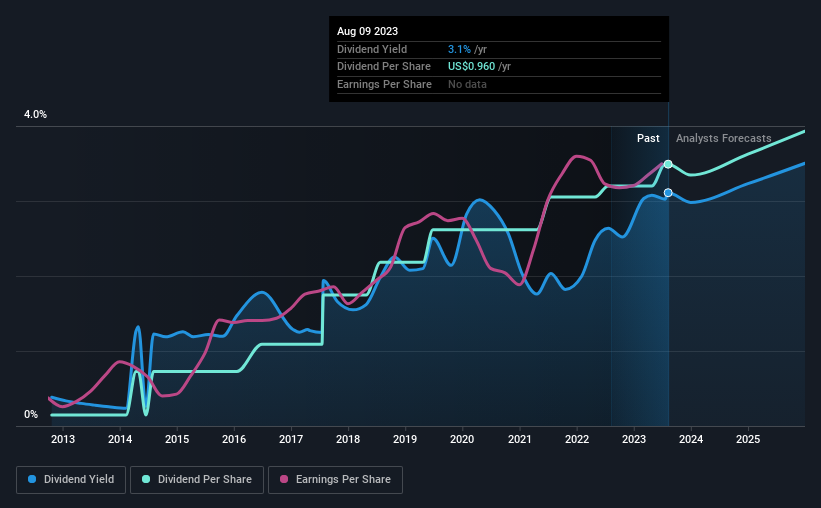Image resolution: width=821 pixels, height=508 pixels.
Task: Click the 2013 x-axis label
Action: point(63,439)
